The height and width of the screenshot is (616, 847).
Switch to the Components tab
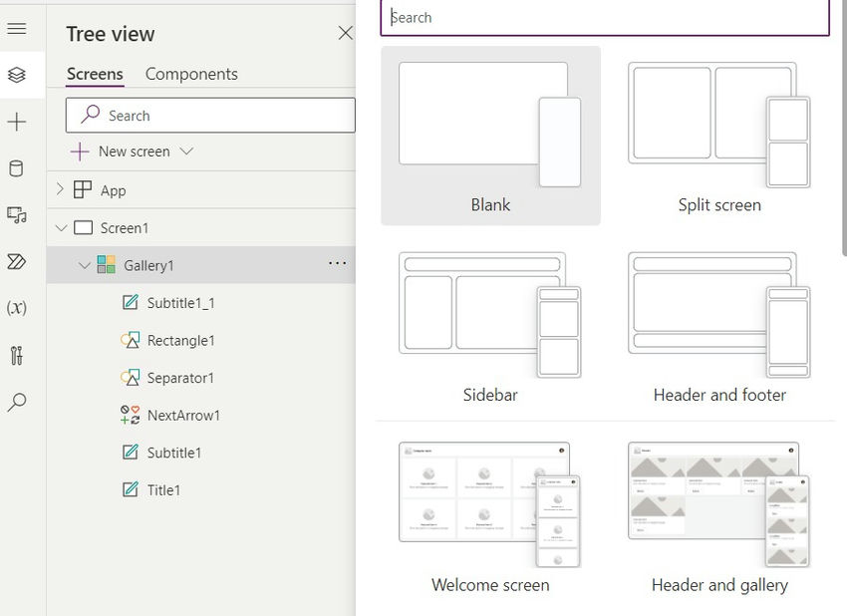(191, 74)
